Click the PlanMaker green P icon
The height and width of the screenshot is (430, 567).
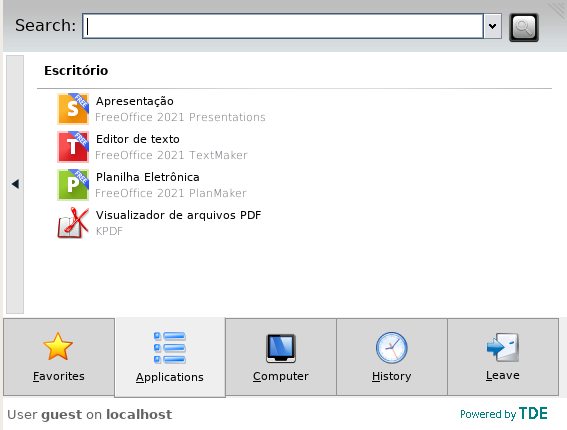coord(73,185)
